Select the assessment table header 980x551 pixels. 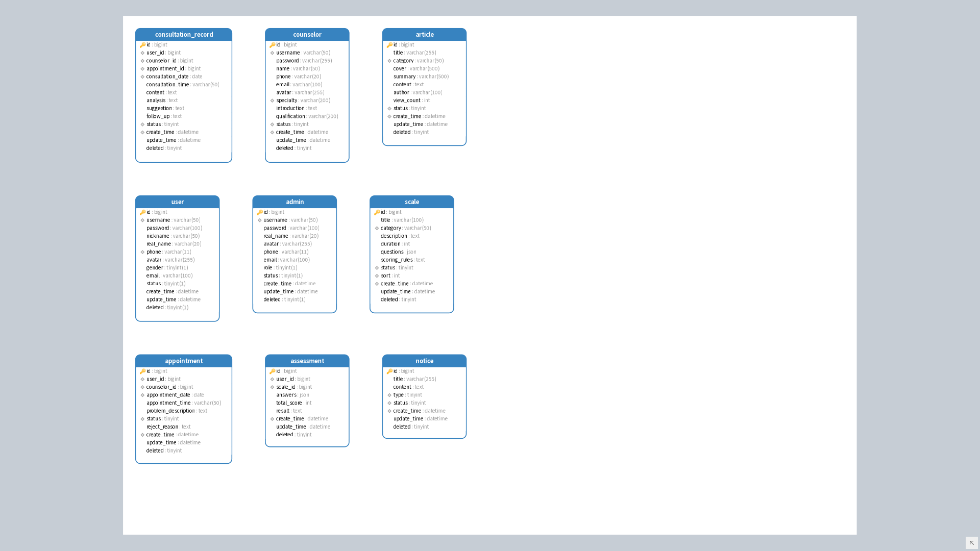pos(307,361)
